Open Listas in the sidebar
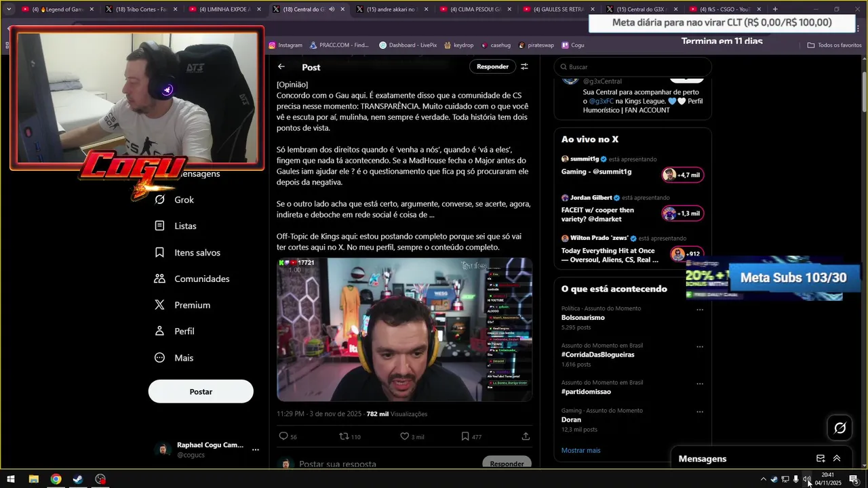 coord(176,226)
